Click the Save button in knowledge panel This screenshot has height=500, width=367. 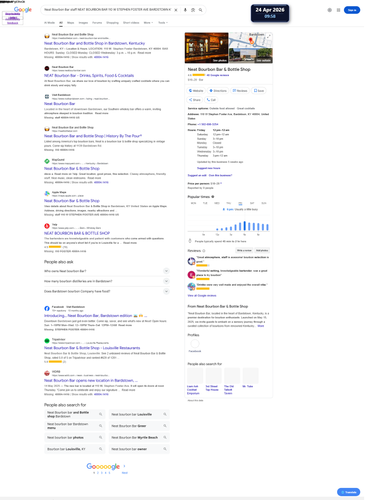(x=259, y=91)
